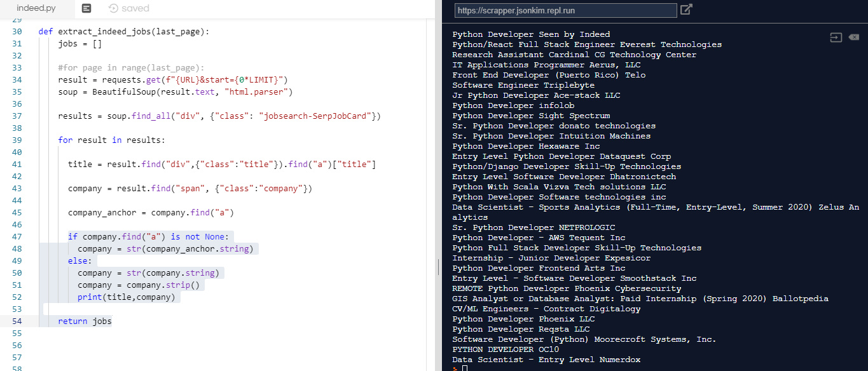Click console line 'Sr. Python Developer Intuition Machines'
The width and height of the screenshot is (868, 371).
(551, 136)
